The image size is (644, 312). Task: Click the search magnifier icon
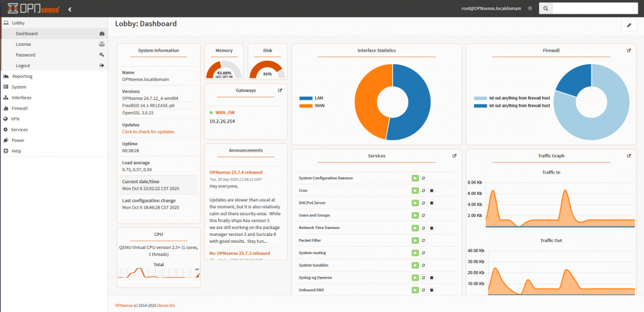point(545,8)
